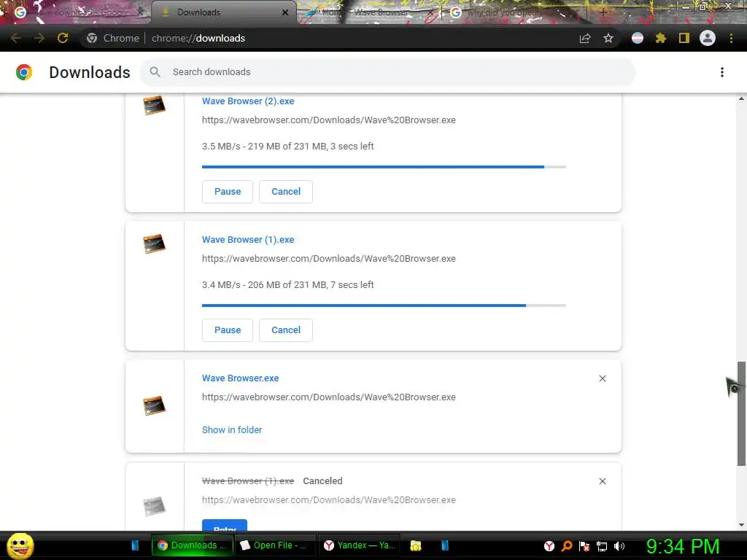747x560 pixels.
Task: Click the 9:34 PM clock
Action: click(x=683, y=546)
